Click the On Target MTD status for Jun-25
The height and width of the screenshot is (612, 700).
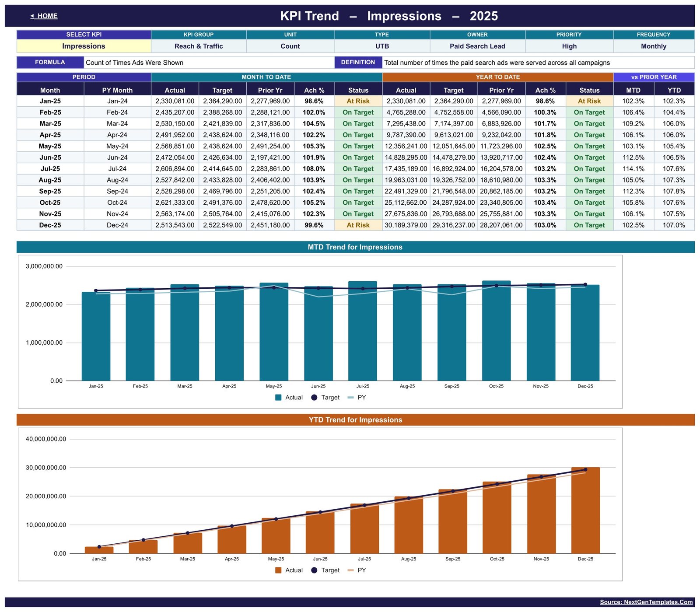358,157
